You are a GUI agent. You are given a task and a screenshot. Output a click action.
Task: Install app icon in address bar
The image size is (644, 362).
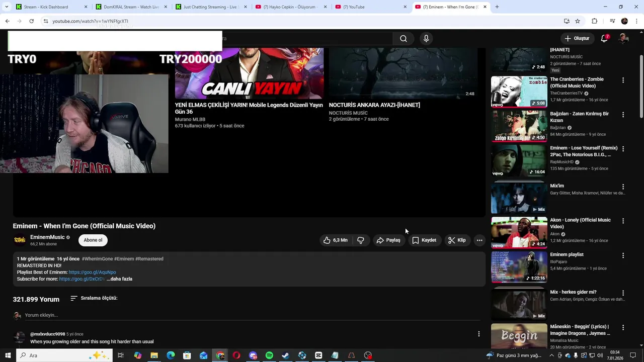567,21
